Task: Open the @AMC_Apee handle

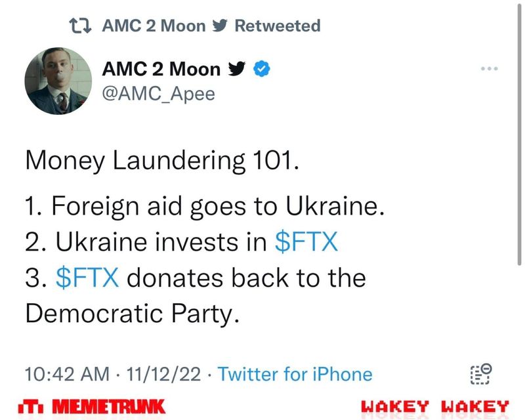Action: 157,94
